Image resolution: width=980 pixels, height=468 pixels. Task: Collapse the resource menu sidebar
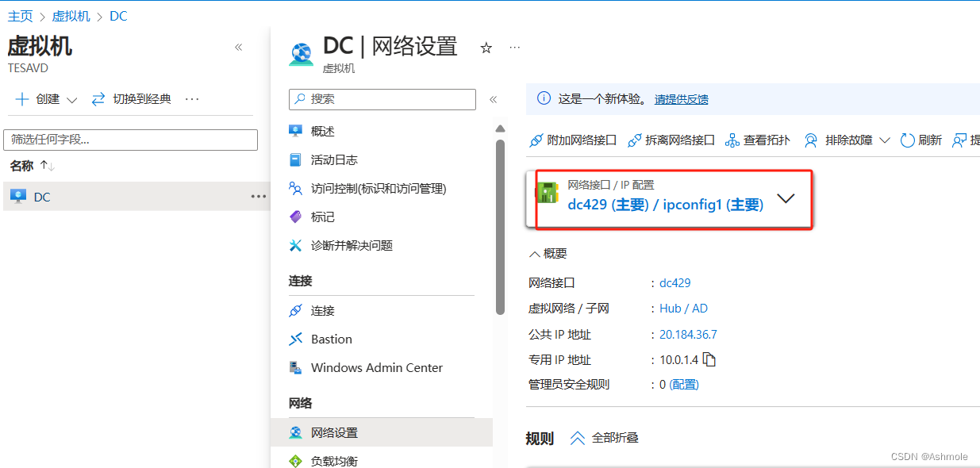click(x=493, y=100)
